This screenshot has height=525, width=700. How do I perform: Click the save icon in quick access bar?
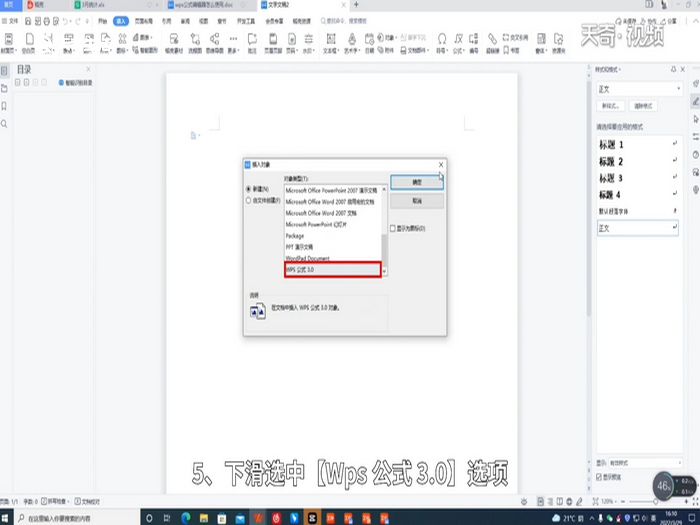click(28, 21)
